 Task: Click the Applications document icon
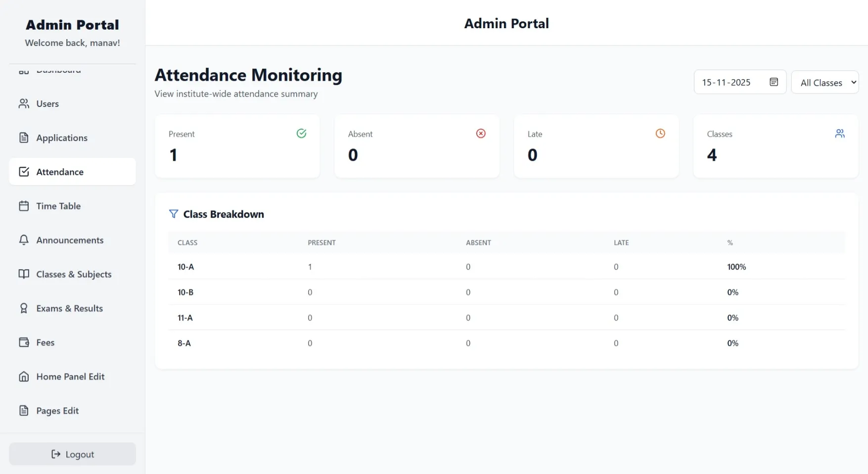(x=24, y=138)
